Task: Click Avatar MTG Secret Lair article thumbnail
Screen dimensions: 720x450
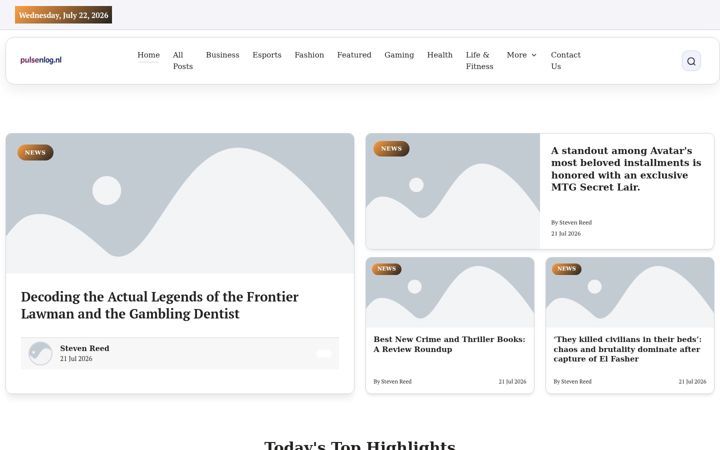Action: click(x=453, y=191)
